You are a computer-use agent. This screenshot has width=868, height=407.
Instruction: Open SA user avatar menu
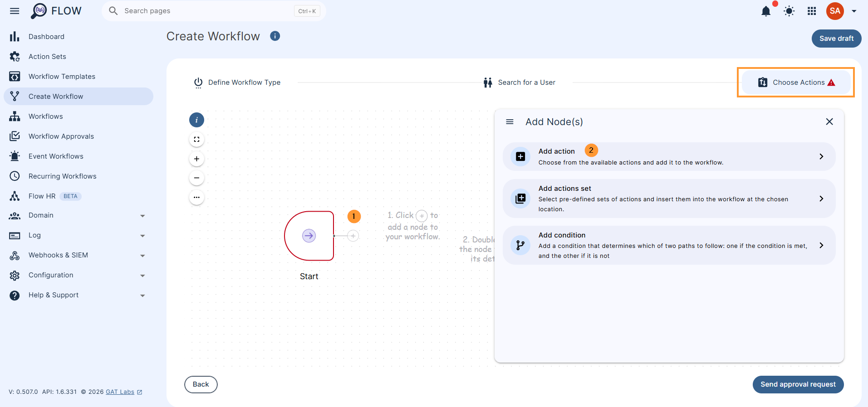[x=835, y=11]
